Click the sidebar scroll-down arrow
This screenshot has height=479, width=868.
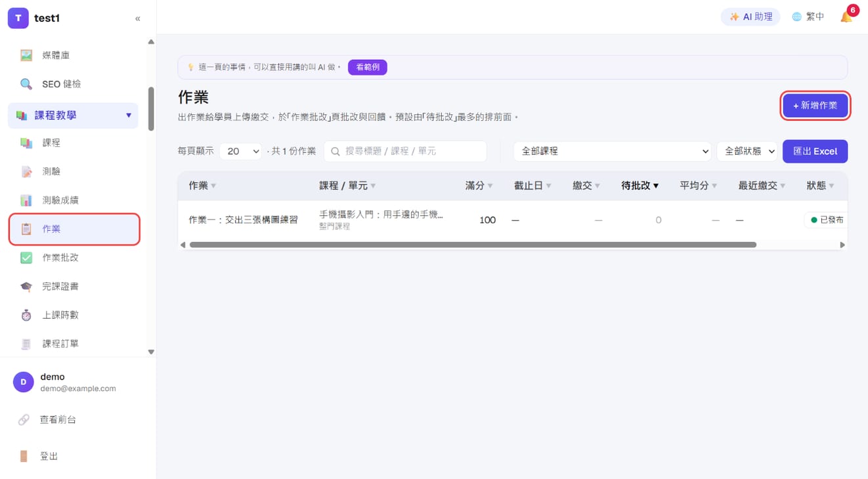tap(151, 352)
